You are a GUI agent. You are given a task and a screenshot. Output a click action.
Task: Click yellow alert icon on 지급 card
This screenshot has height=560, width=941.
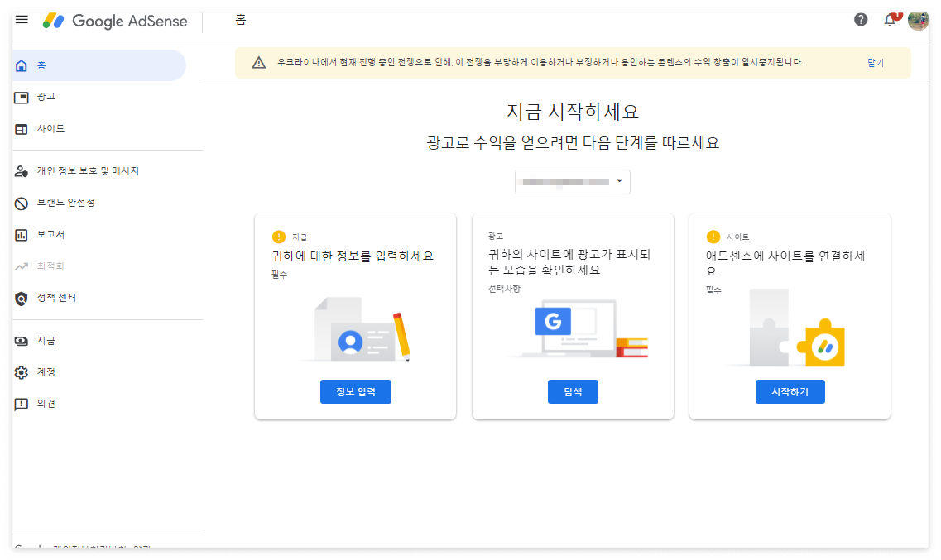pos(278,237)
